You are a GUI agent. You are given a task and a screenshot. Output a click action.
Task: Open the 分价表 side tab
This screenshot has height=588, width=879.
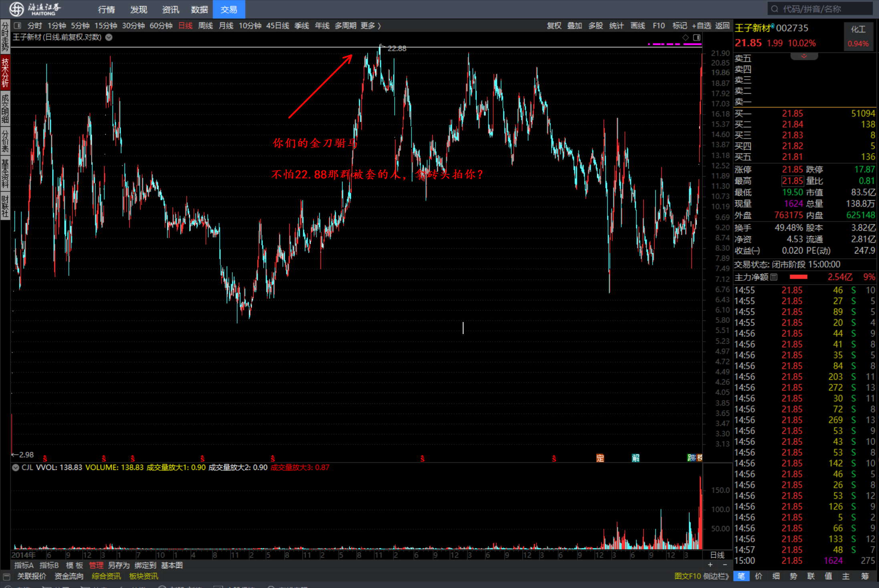(x=5, y=141)
